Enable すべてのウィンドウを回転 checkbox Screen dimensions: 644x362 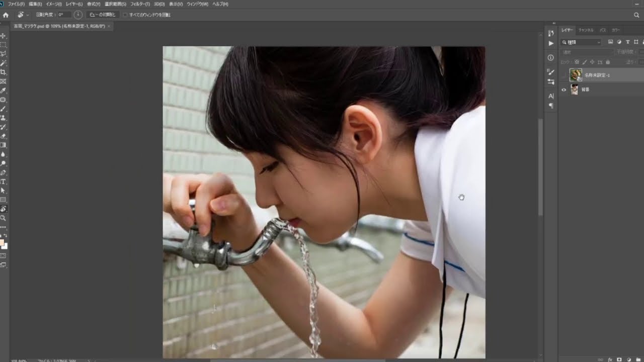tap(125, 15)
